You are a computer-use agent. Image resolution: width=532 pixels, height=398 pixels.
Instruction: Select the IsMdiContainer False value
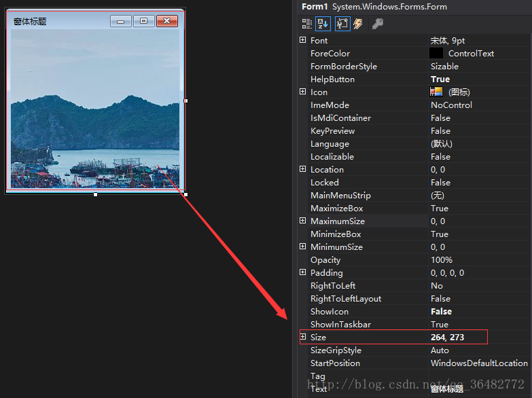(440, 118)
